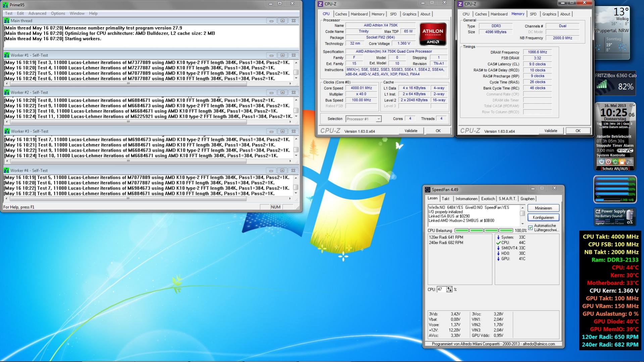Click the minus icon of the Stoppuhr timer

point(623,151)
